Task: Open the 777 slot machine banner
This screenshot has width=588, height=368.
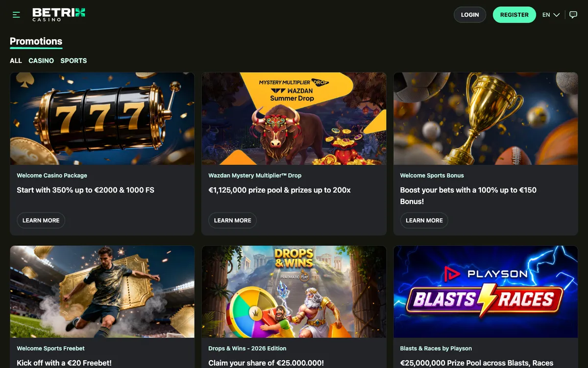Action: [102, 118]
